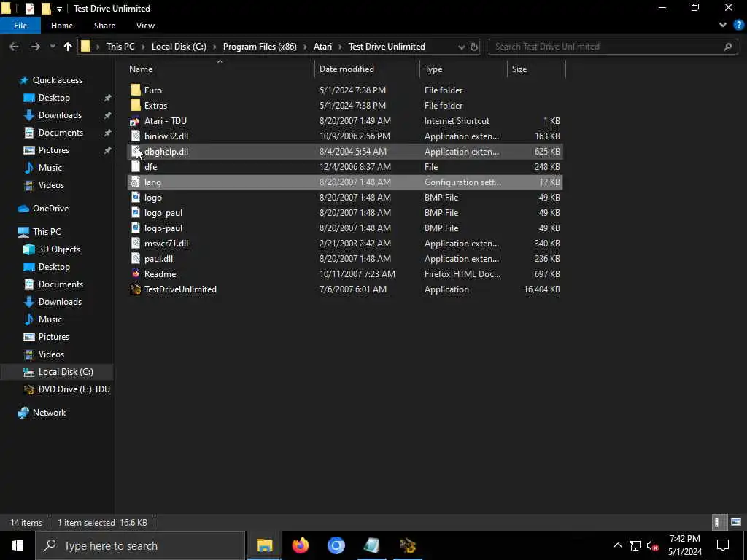Select the binkw32.dll file icon
Image resolution: width=747 pixels, height=560 pixels.
[x=136, y=136]
